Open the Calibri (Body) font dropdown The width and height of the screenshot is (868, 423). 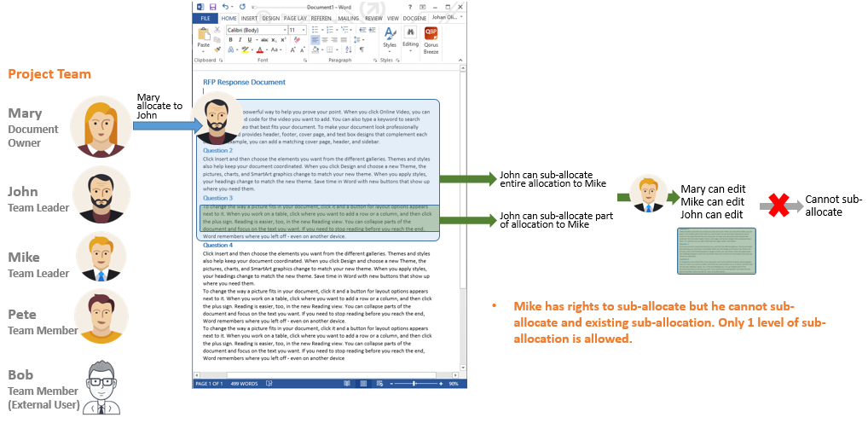pyautogui.click(x=285, y=30)
